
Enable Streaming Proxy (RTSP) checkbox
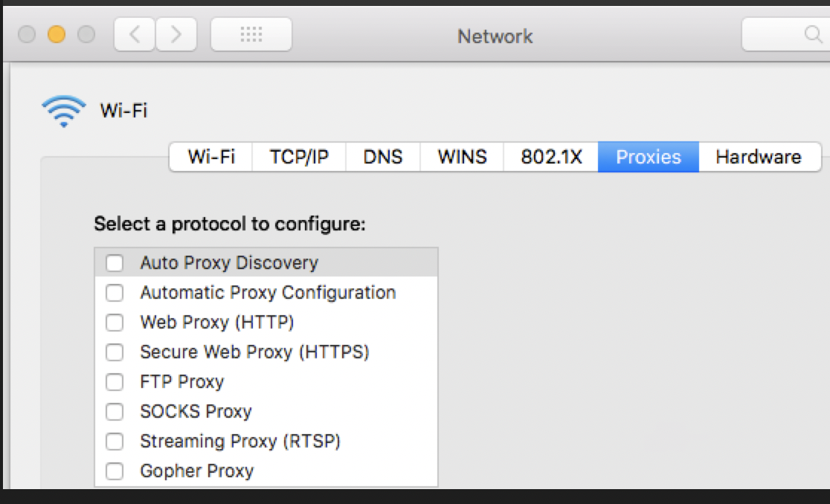pos(115,442)
